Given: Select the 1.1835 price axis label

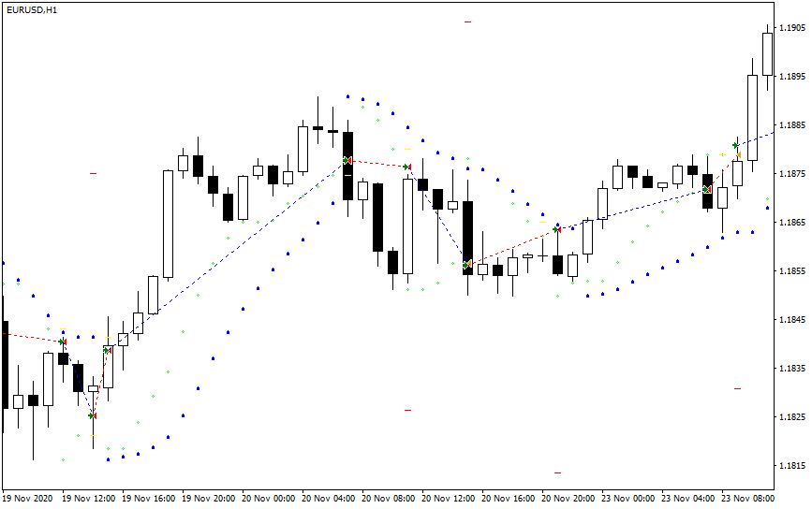Looking at the screenshot, I should (793, 369).
